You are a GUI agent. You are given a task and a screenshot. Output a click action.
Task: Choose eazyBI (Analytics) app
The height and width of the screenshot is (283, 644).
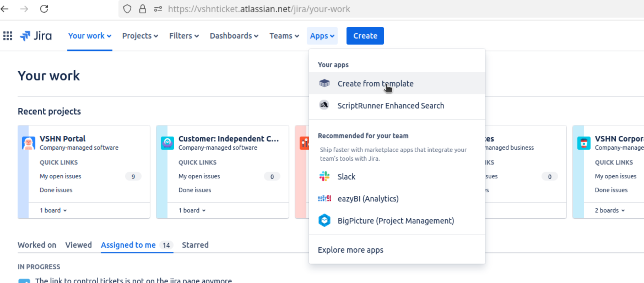tap(397, 198)
